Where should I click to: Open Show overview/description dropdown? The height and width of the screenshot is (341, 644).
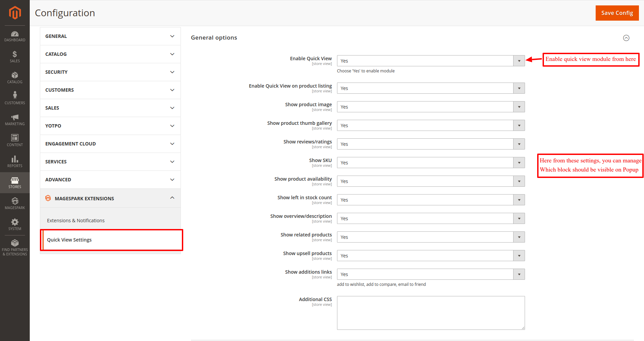tap(431, 219)
